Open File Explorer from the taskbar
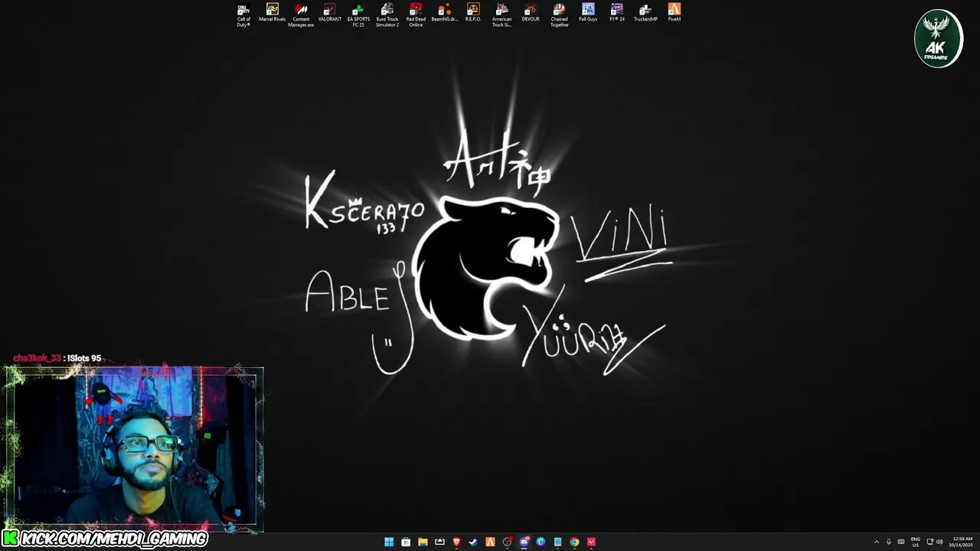980x551 pixels. [423, 542]
